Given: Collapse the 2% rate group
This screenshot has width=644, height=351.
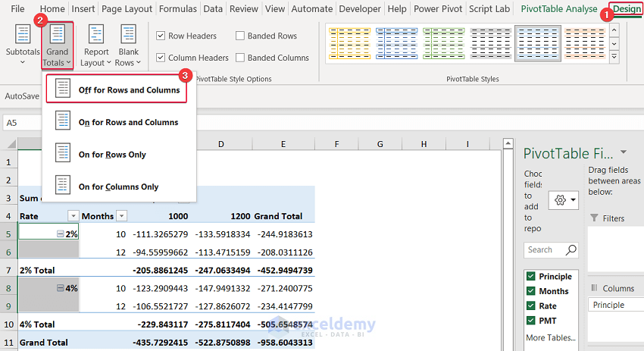Looking at the screenshot, I should [60, 233].
